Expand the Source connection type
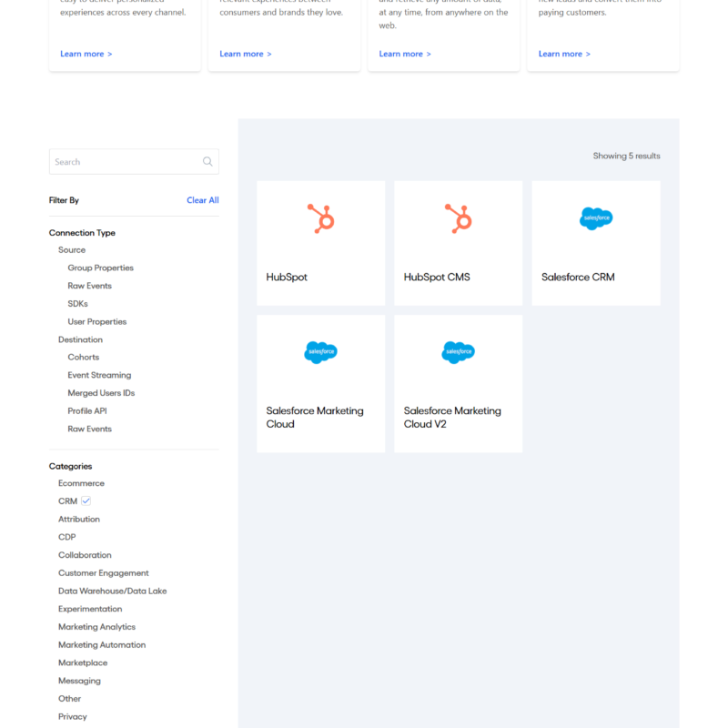The height and width of the screenshot is (728, 728). [x=72, y=250]
